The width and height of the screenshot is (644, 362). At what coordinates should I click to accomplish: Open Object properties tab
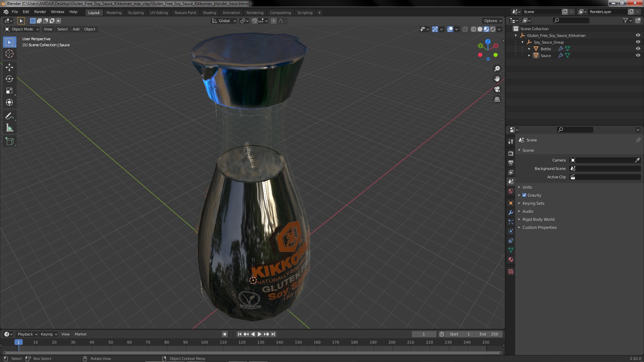[511, 203]
